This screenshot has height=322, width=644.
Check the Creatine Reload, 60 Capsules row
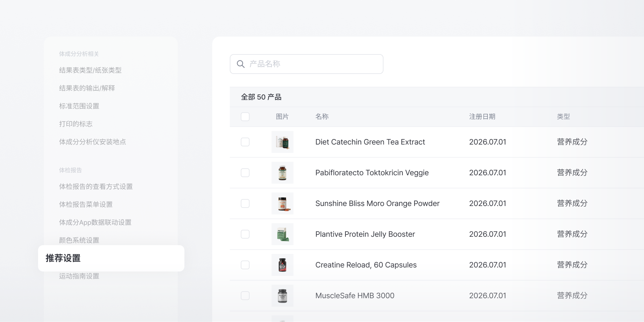click(x=245, y=265)
